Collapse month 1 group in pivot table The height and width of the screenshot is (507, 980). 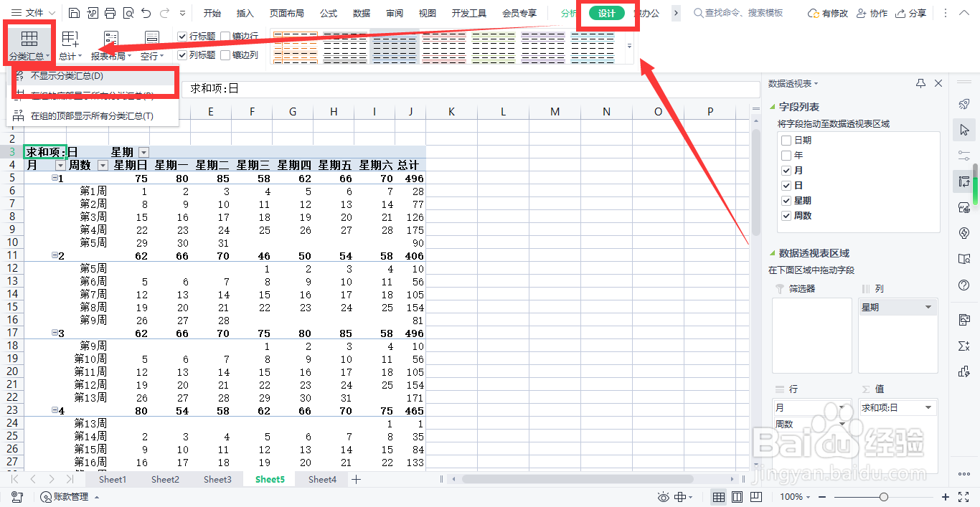point(55,178)
